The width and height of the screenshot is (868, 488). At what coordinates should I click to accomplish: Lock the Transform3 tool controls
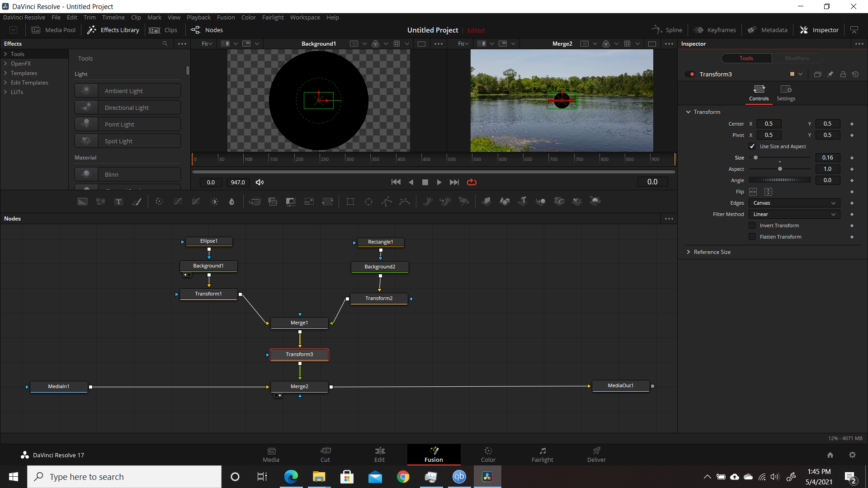pyautogui.click(x=843, y=74)
